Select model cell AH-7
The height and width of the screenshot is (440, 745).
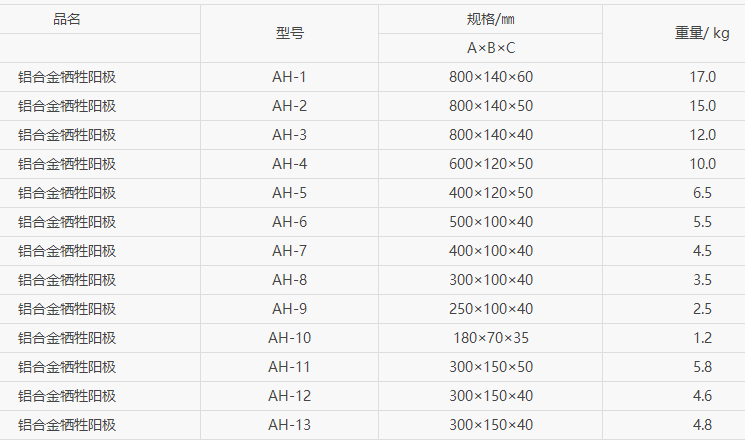tap(290, 251)
